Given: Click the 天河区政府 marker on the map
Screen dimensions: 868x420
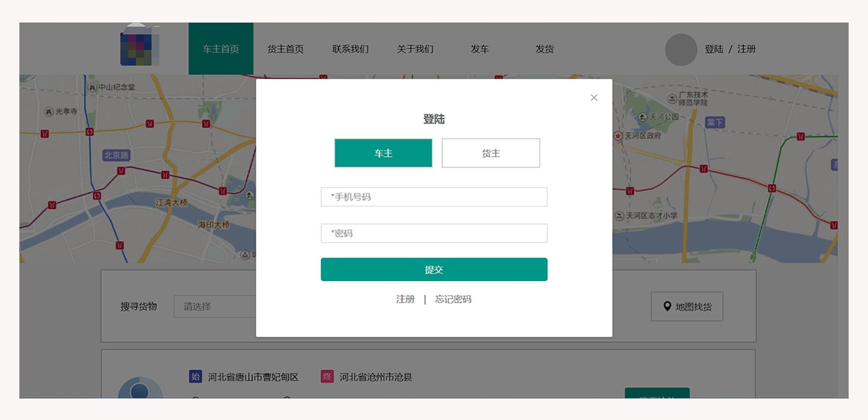Looking at the screenshot, I should tap(618, 136).
